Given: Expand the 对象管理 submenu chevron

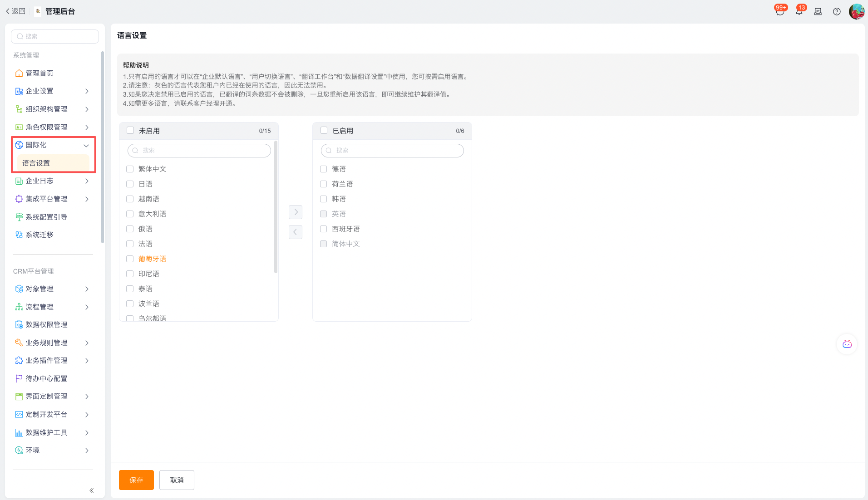Looking at the screenshot, I should [87, 289].
